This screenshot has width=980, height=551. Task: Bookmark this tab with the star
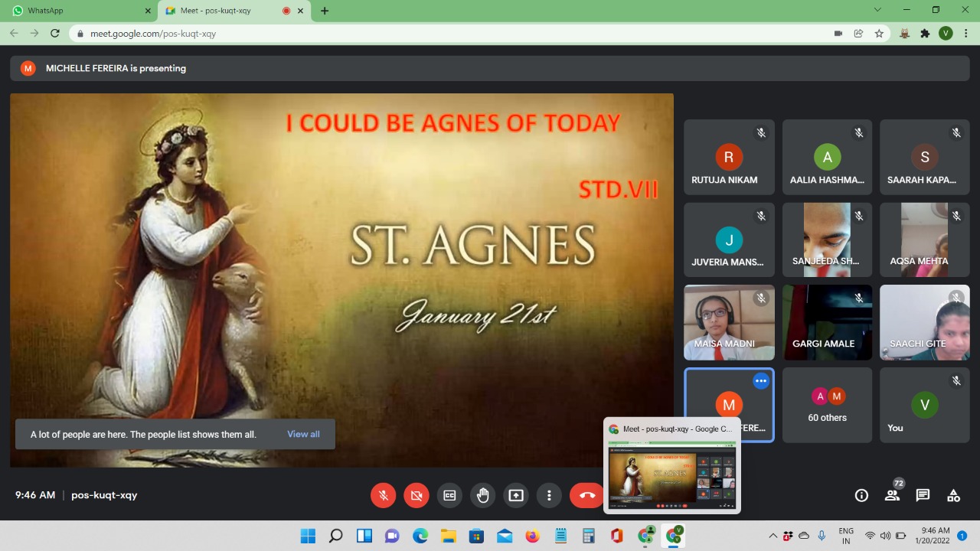879,33
